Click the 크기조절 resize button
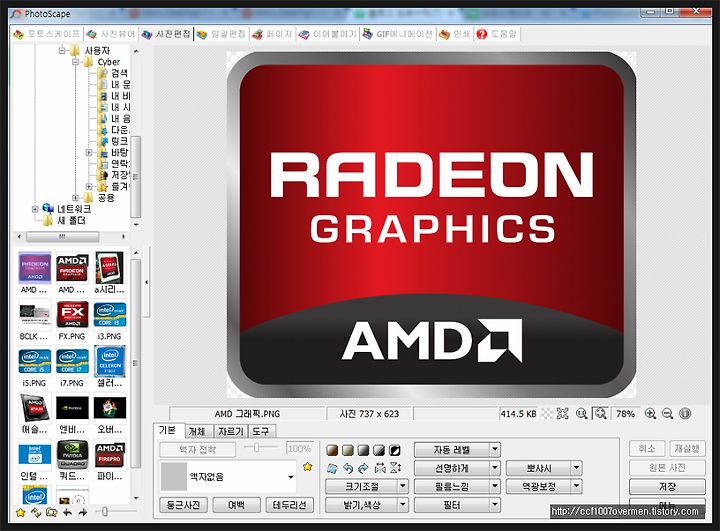 point(361,486)
